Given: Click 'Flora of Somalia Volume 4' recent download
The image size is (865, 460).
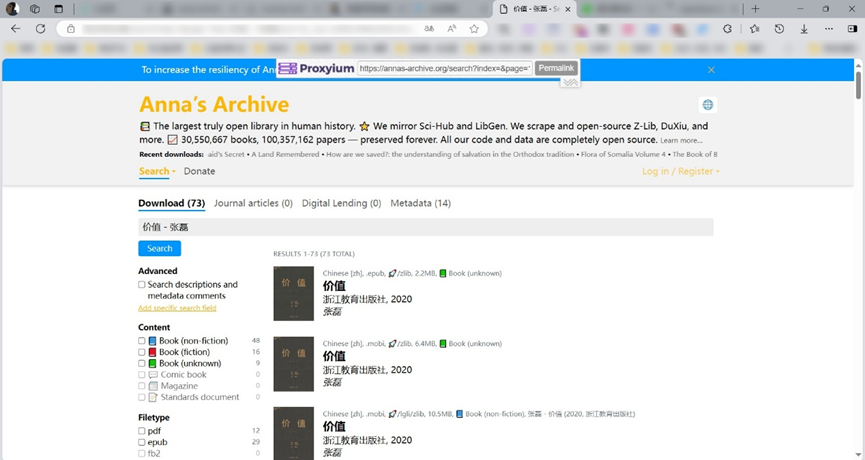Looking at the screenshot, I should coord(623,154).
